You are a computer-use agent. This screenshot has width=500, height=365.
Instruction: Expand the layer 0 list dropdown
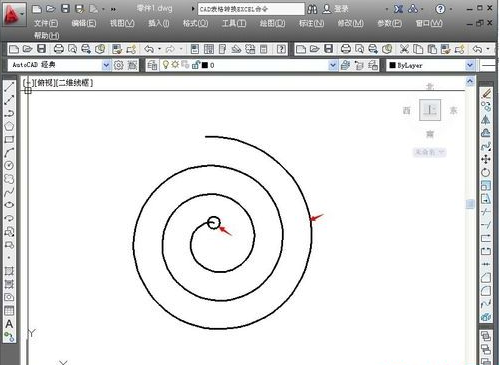coord(332,65)
